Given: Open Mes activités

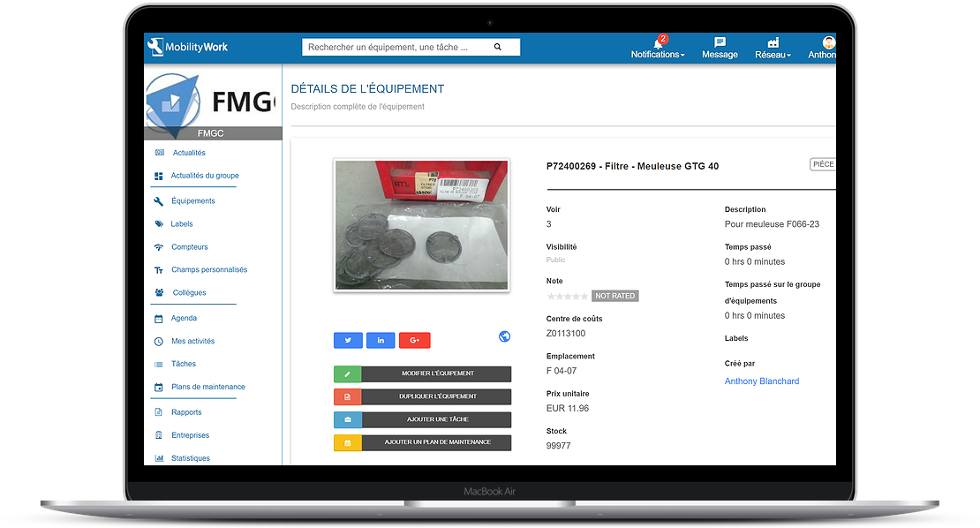Looking at the screenshot, I should [x=193, y=341].
